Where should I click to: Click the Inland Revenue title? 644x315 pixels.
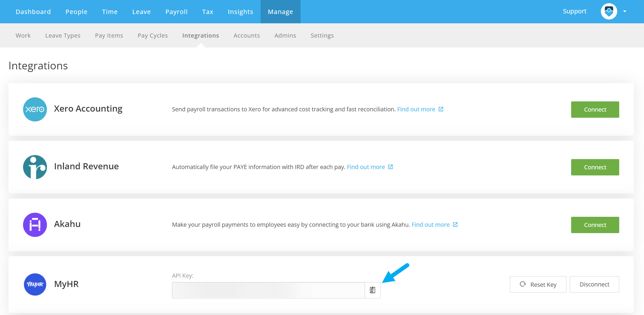point(86,166)
